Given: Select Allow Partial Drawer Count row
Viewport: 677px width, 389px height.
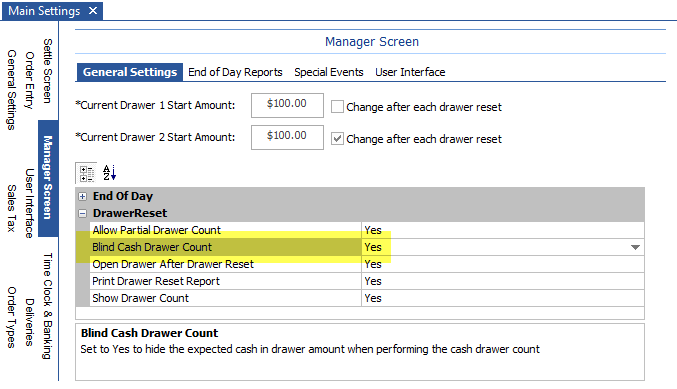Looking at the screenshot, I should tap(367, 230).
